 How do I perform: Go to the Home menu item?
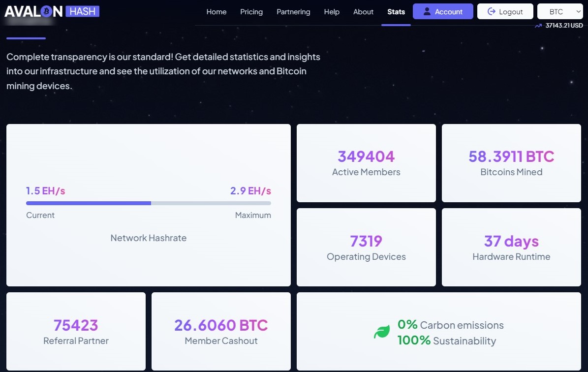tap(217, 12)
